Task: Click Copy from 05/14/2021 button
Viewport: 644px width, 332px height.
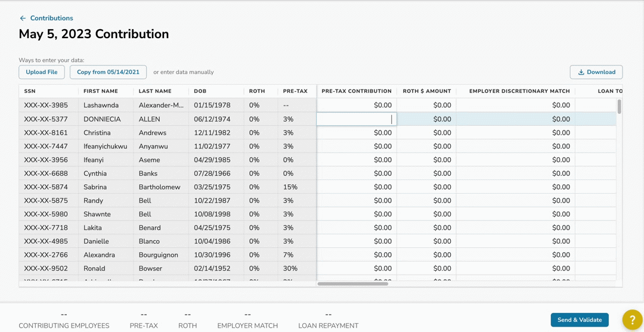Action: (108, 72)
